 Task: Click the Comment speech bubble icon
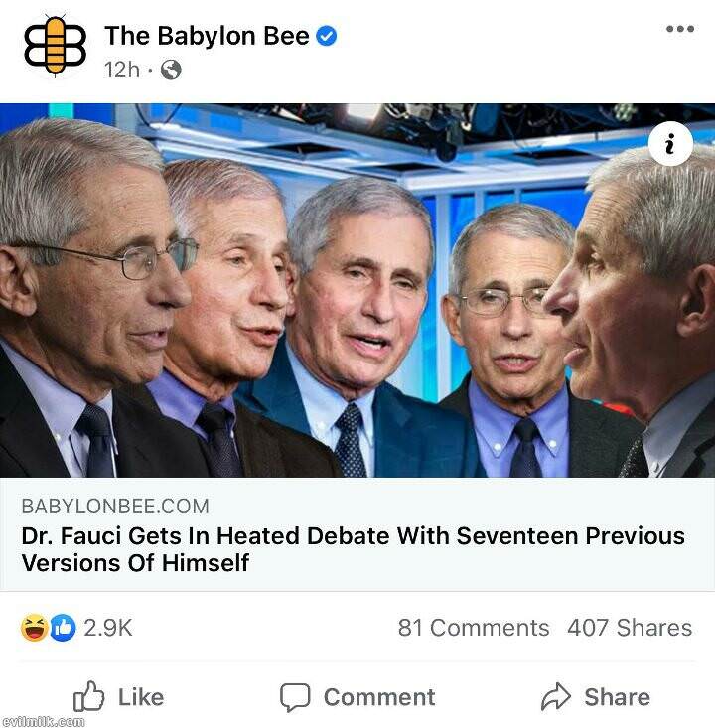pyautogui.click(x=295, y=697)
